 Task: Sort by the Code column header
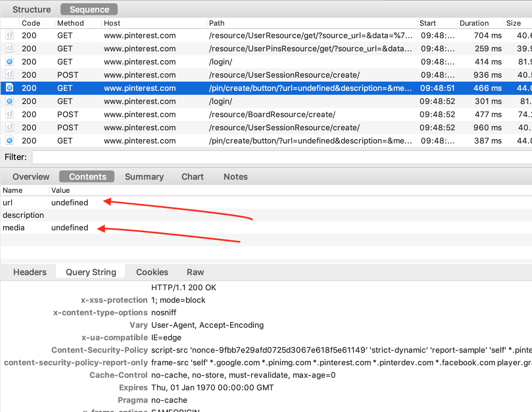(x=36, y=23)
